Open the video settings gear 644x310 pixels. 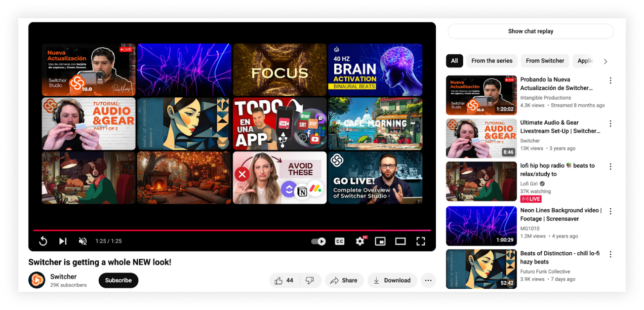pyautogui.click(x=360, y=241)
